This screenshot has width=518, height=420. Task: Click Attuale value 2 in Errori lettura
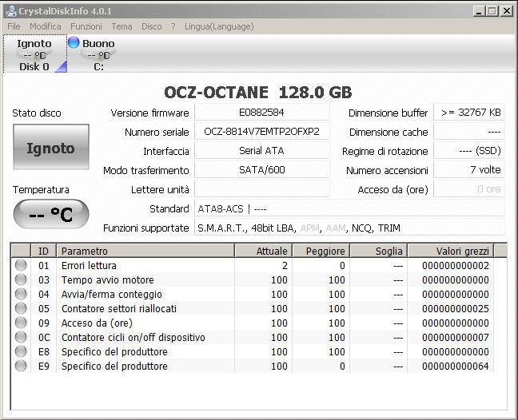pyautogui.click(x=285, y=266)
